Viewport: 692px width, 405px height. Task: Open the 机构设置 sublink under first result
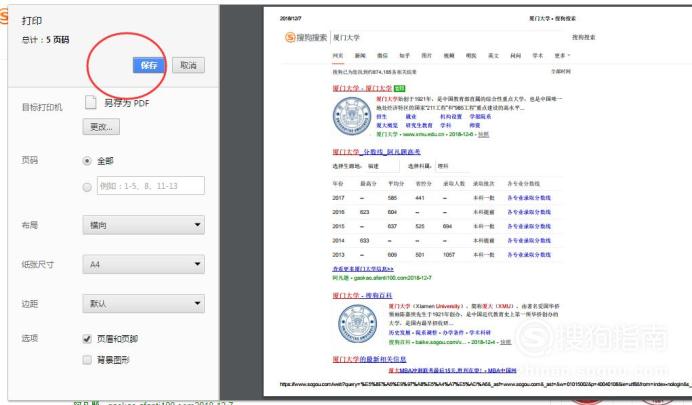point(451,116)
